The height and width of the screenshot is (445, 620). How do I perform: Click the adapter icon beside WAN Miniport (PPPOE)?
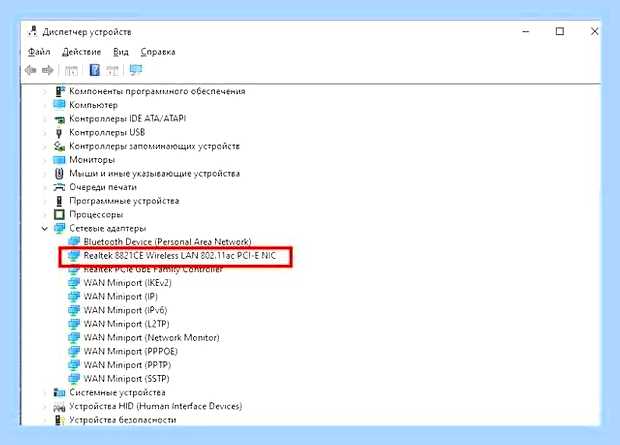[x=74, y=351]
